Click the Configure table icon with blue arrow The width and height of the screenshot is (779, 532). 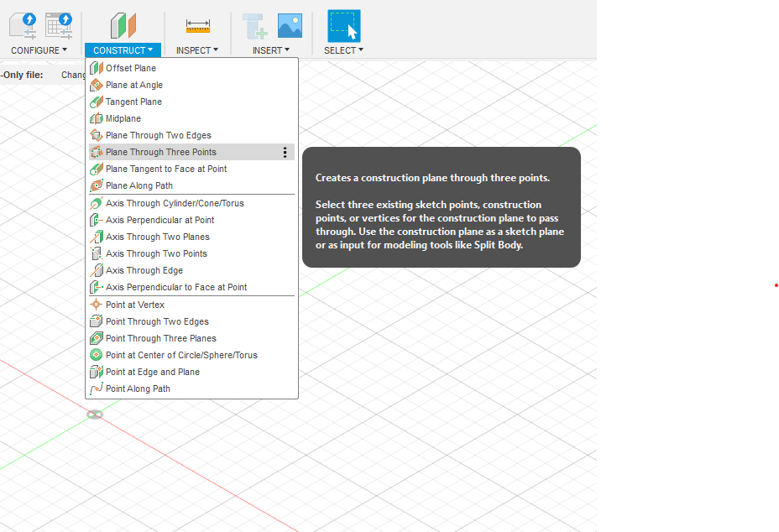[58, 25]
